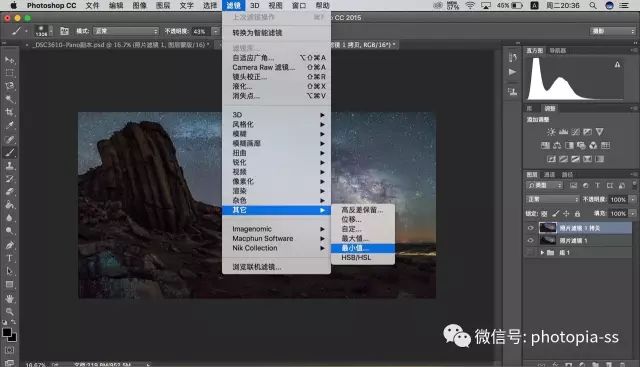Open the collapsed History panel icon
Screen dimensions: 640x367
(513, 58)
